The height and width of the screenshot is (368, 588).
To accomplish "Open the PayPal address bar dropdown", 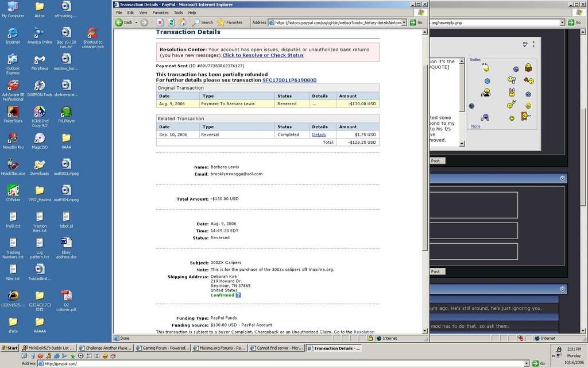I will point(404,22).
